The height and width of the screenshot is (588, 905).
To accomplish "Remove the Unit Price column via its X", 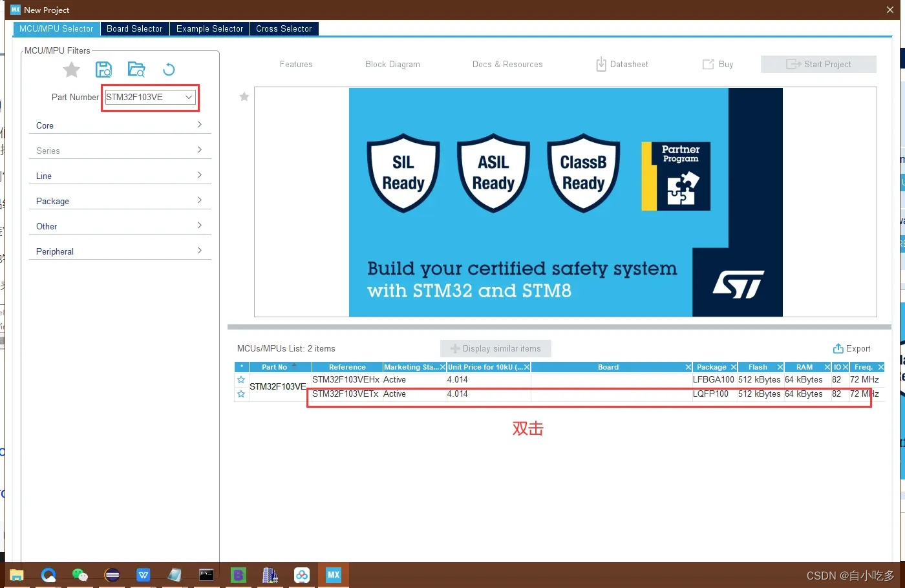I will pyautogui.click(x=527, y=367).
